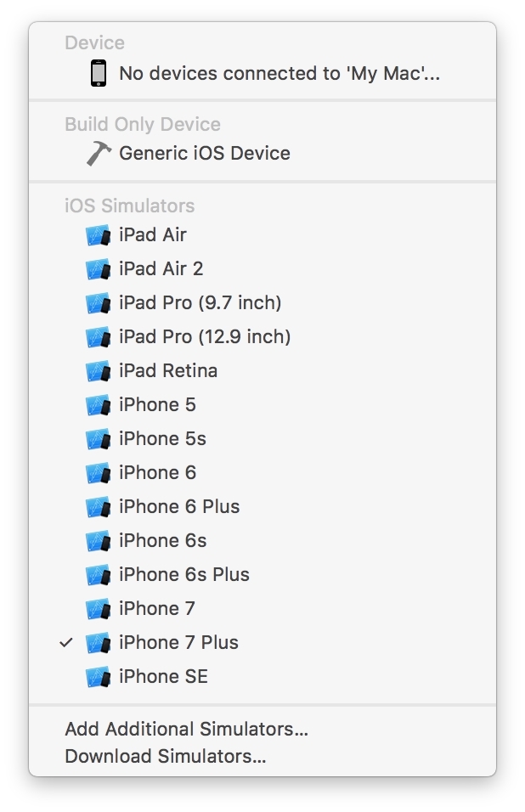
Task: Select iPhone 6 simulator entry
Action: [262, 473]
